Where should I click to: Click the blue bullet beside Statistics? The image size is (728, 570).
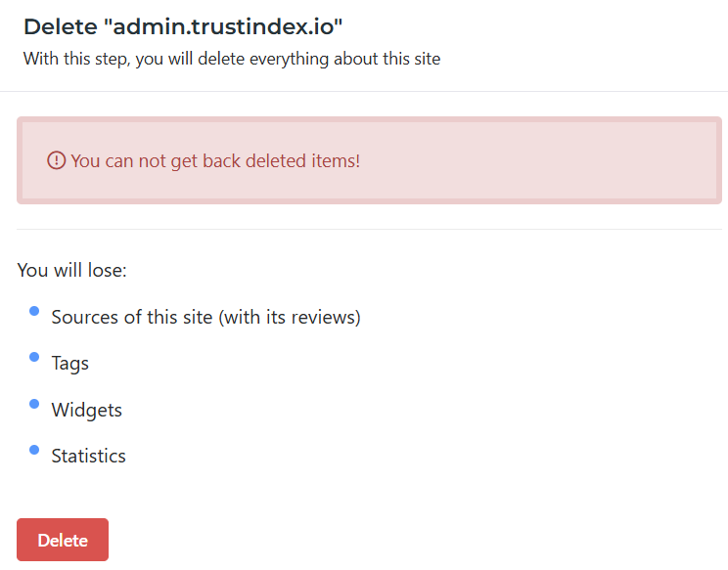pos(34,450)
